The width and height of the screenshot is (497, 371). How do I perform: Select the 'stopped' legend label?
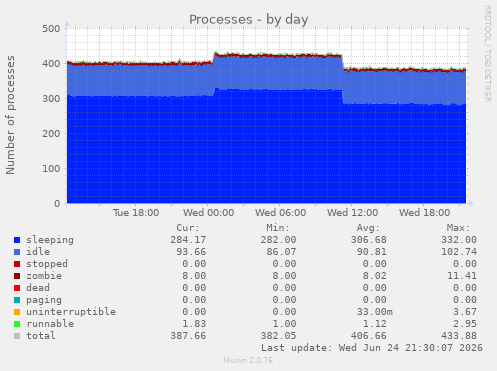coord(47,264)
